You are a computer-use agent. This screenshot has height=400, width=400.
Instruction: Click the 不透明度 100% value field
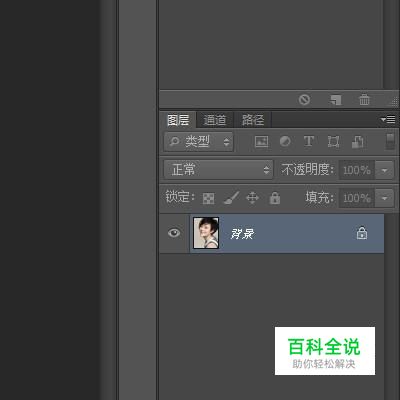357,170
